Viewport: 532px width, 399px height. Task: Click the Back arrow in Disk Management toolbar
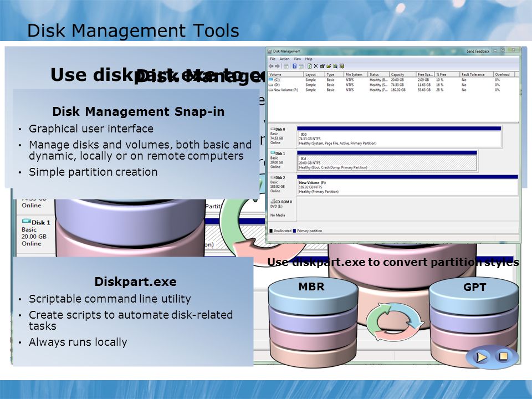(271, 66)
